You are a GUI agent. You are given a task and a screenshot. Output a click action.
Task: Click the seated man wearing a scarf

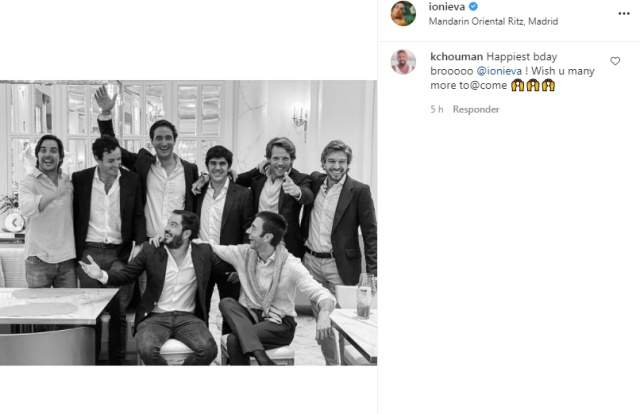tap(269, 286)
